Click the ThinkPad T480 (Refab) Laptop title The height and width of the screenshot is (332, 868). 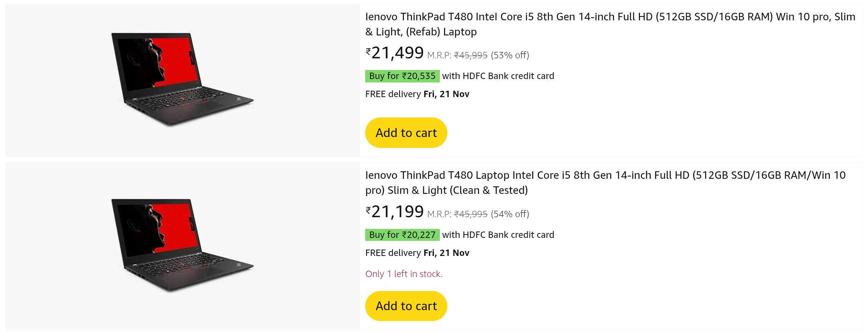tap(610, 24)
